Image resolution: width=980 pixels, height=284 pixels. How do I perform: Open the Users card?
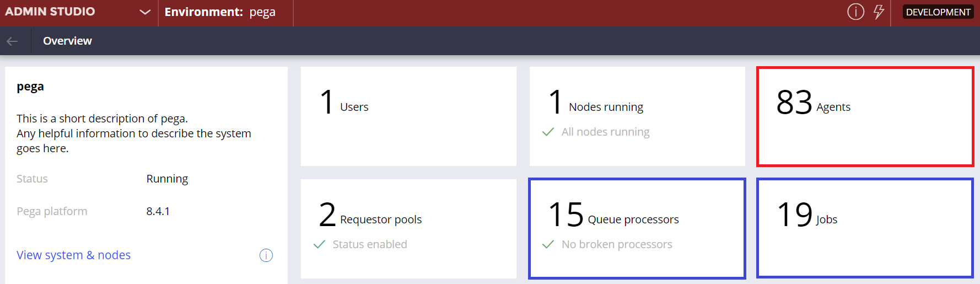408,116
